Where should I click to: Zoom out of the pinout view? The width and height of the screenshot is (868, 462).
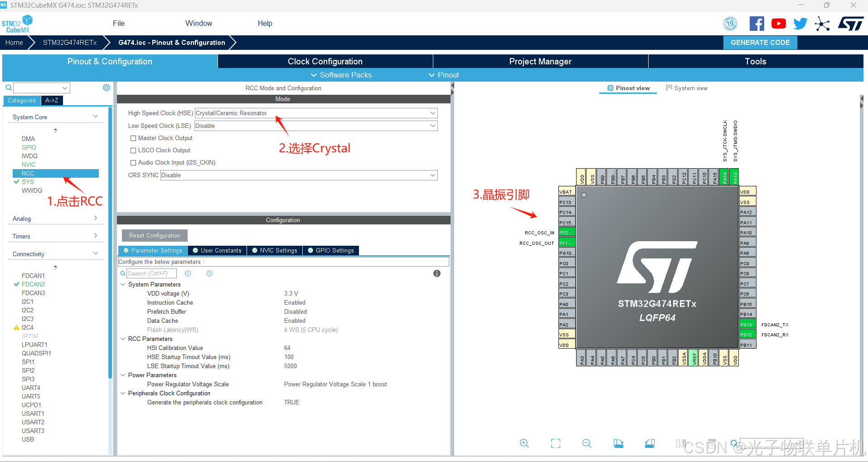click(x=587, y=443)
